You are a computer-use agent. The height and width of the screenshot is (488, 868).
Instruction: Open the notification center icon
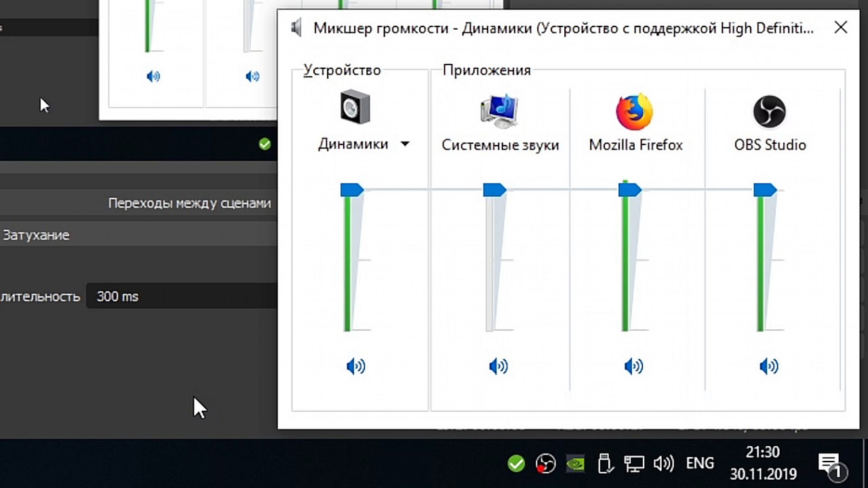click(x=831, y=465)
